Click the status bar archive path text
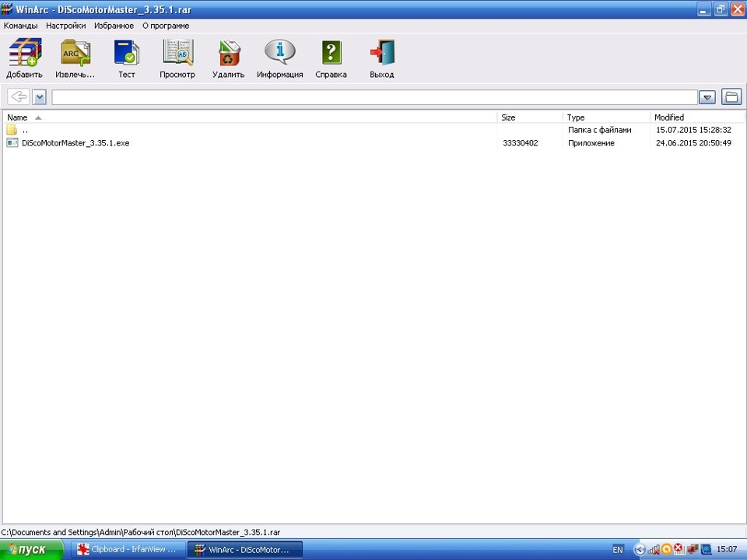 tap(141, 532)
